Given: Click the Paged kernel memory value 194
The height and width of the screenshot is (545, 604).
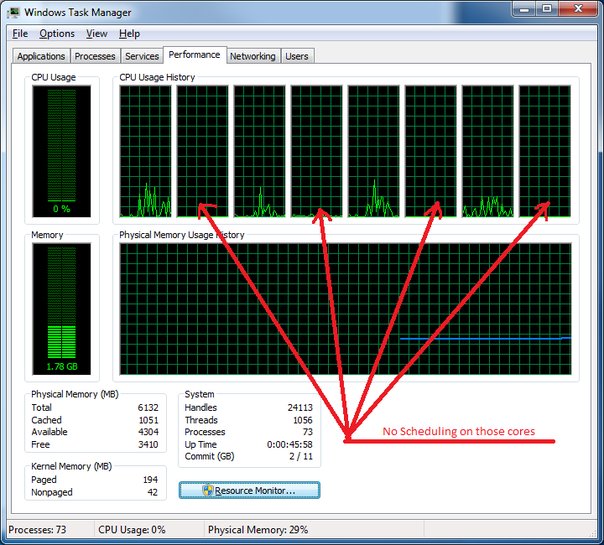Looking at the screenshot, I should (150, 480).
